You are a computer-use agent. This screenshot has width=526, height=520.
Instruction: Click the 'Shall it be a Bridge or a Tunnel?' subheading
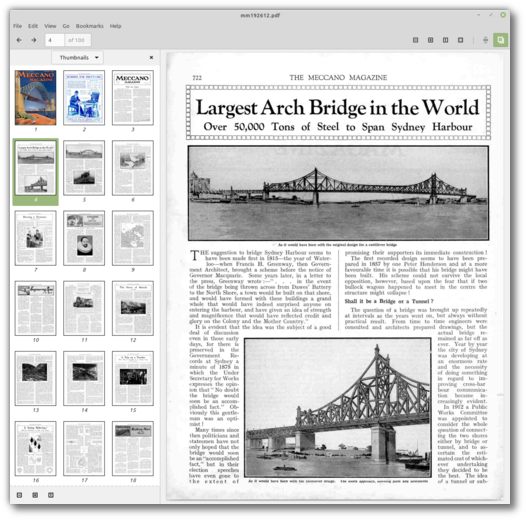389,301
